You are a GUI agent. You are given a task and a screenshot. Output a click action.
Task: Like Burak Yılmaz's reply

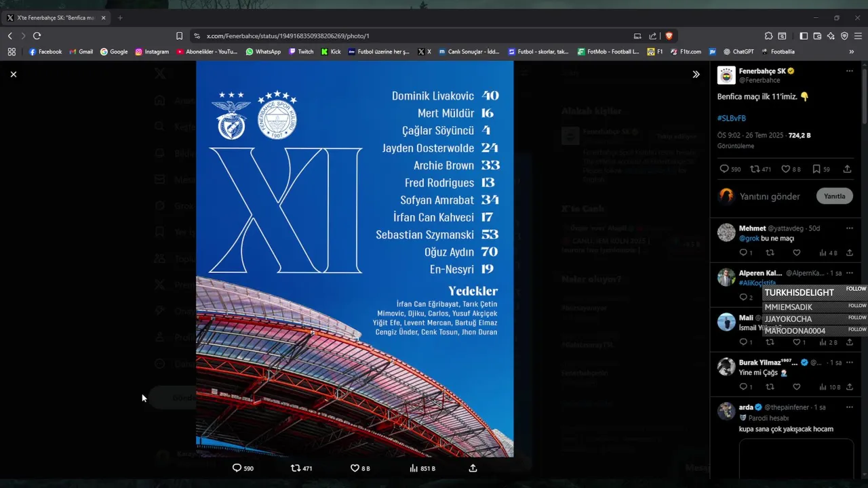coord(796,387)
